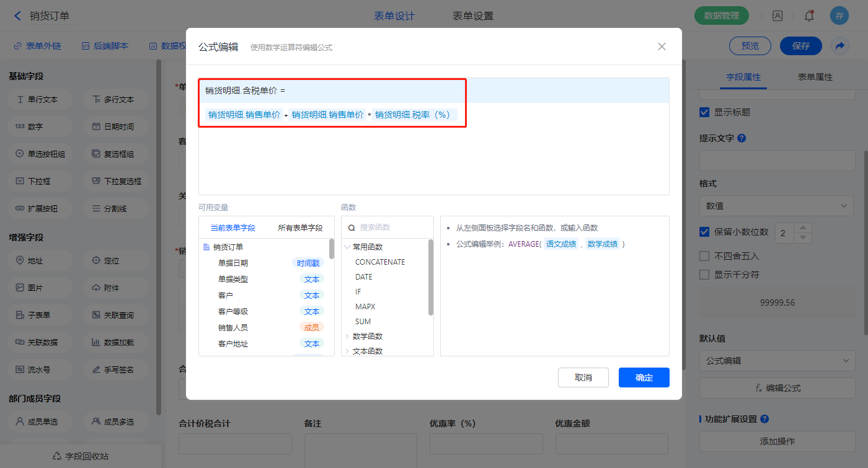Image resolution: width=868 pixels, height=468 pixels.
Task: Switch to the 所有表单字段 tab
Action: click(x=300, y=228)
